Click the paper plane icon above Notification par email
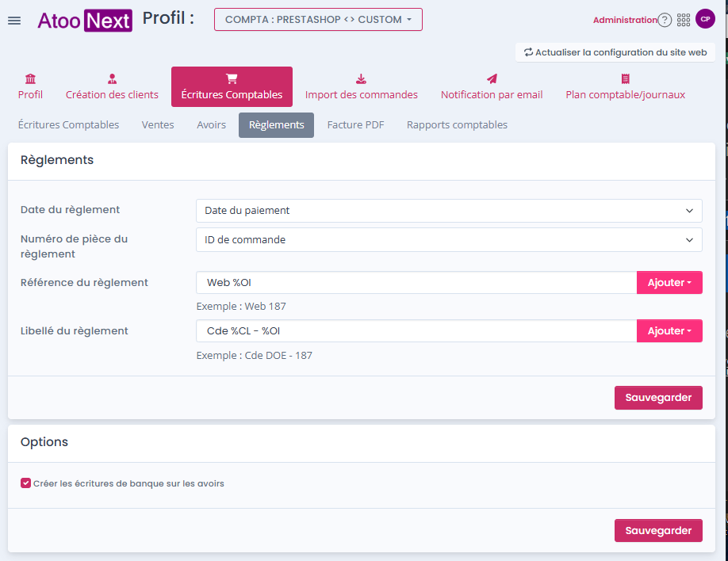Viewport: 728px width, 561px height. click(x=492, y=78)
